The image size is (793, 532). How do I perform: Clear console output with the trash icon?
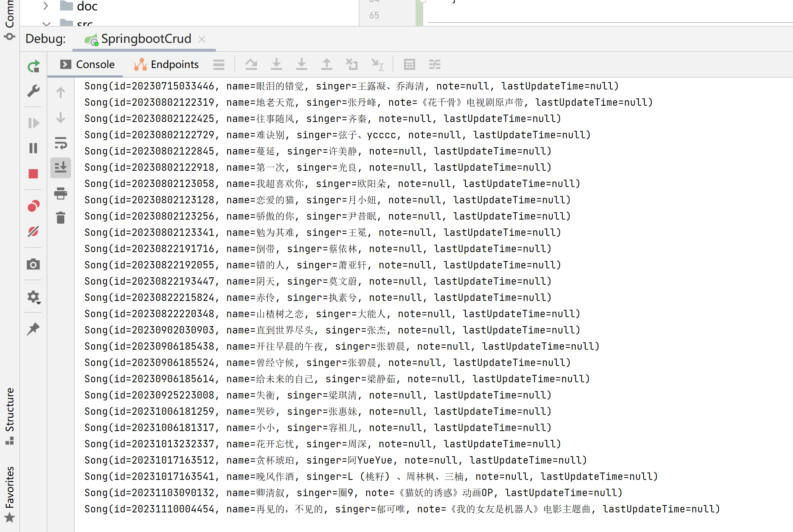click(61, 218)
